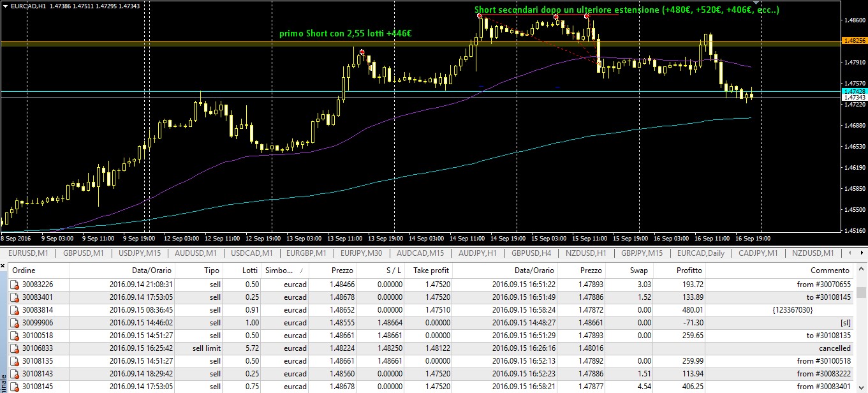Select the CADJPY,M1 chart tab
Image resolution: width=868 pixels, height=393 pixels.
pyautogui.click(x=758, y=253)
